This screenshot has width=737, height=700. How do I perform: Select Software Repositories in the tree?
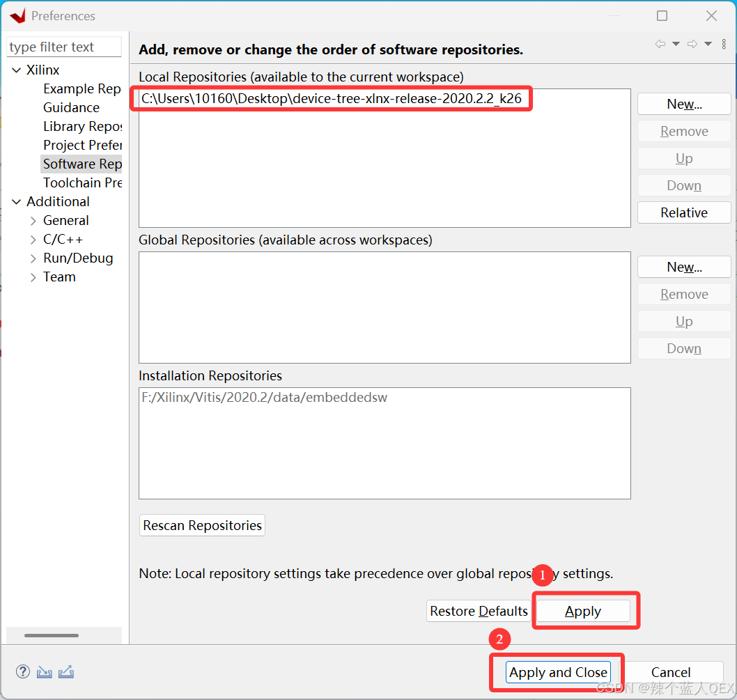coord(82,164)
